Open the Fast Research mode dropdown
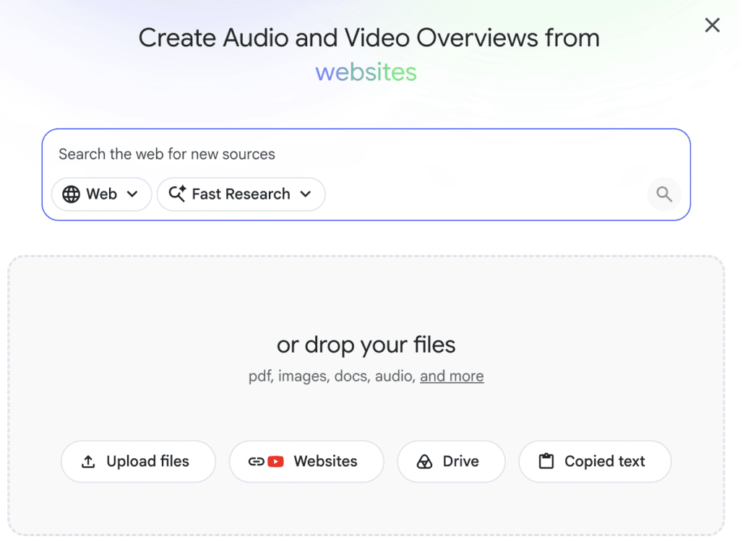 pos(241,194)
